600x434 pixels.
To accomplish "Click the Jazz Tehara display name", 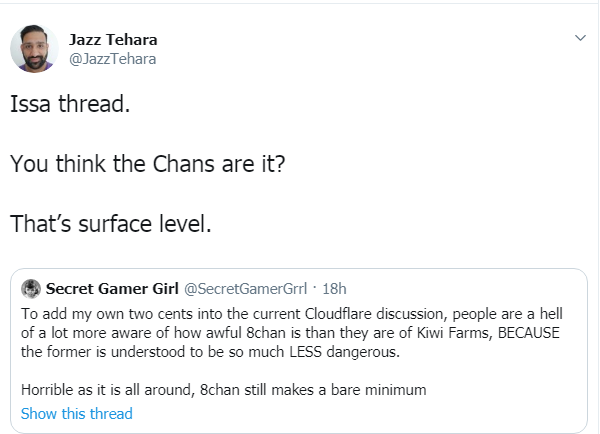I will coord(113,40).
